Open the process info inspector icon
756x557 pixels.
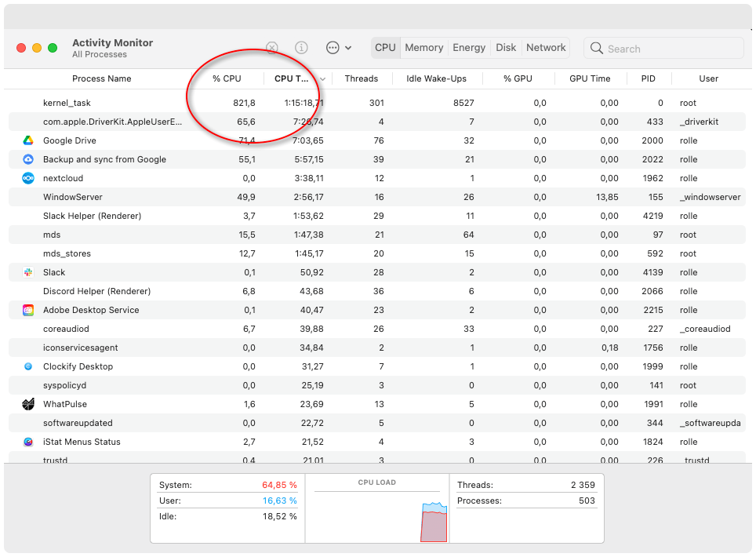point(301,48)
